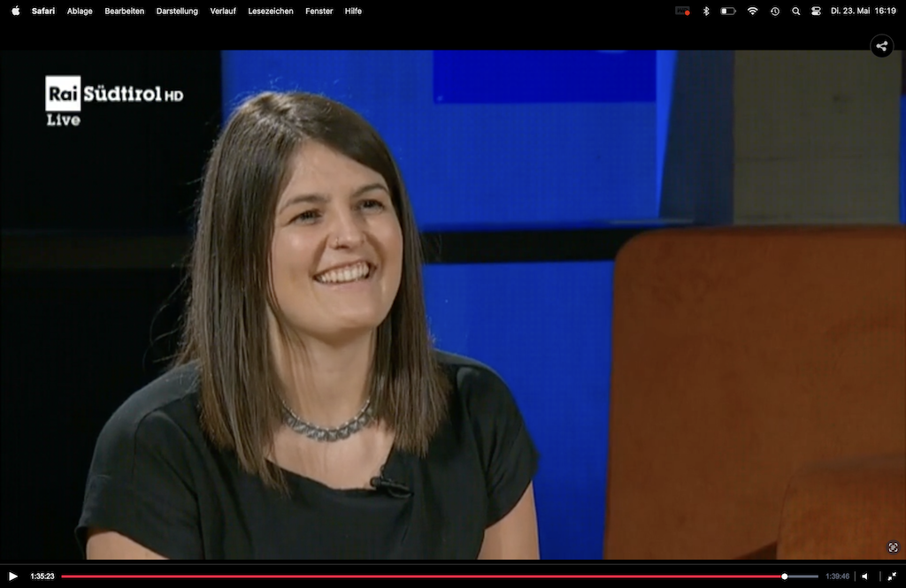The width and height of the screenshot is (906, 588).
Task: Click the total duration 1:39:46
Action: tap(837, 576)
